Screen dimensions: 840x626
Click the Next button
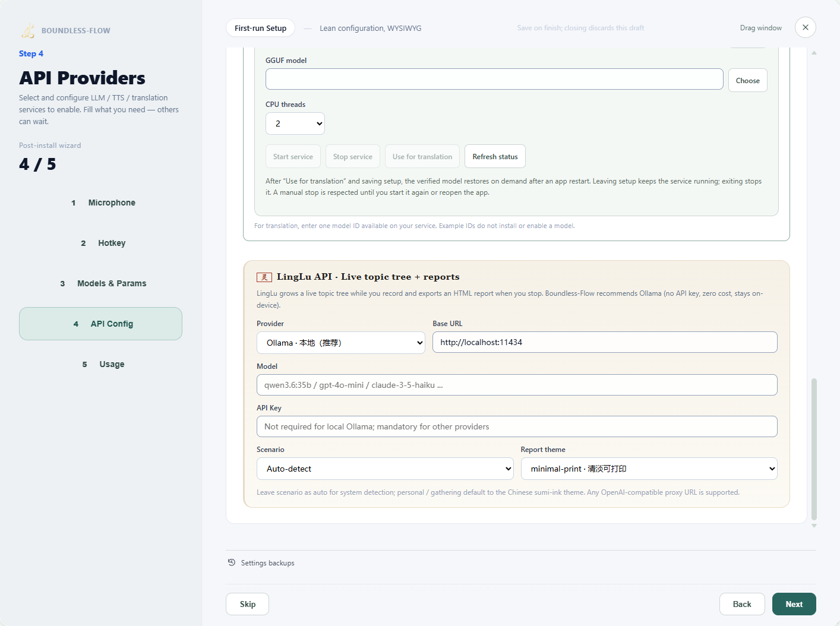pos(794,604)
